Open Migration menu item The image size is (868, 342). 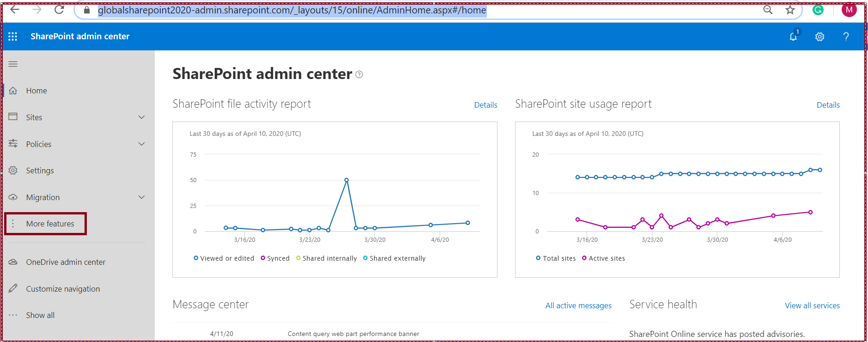[43, 197]
